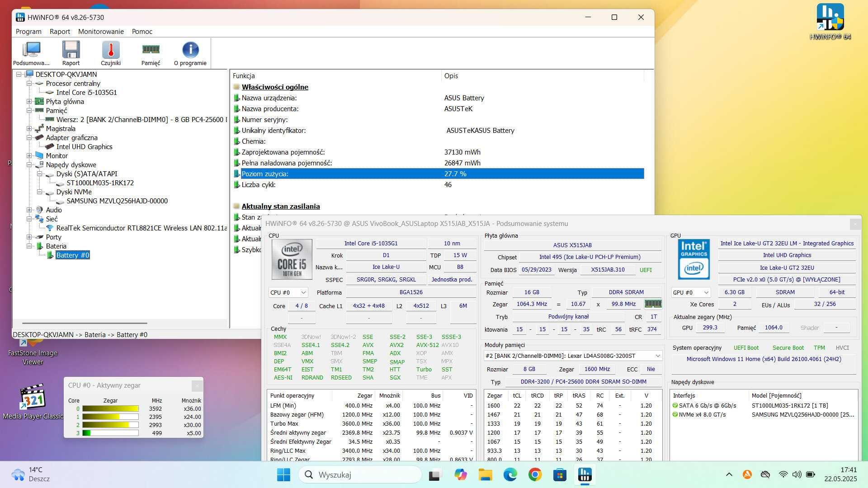Viewport: 868px width, 488px height.
Task: Click the orange tray application icon
Action: (747, 474)
